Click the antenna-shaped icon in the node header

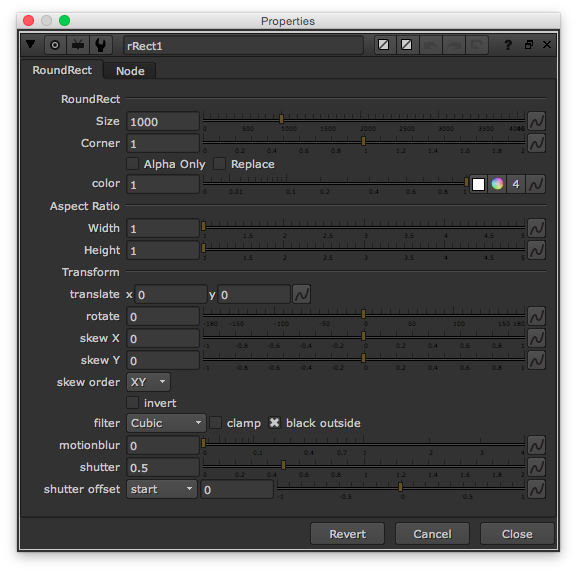coord(78,45)
